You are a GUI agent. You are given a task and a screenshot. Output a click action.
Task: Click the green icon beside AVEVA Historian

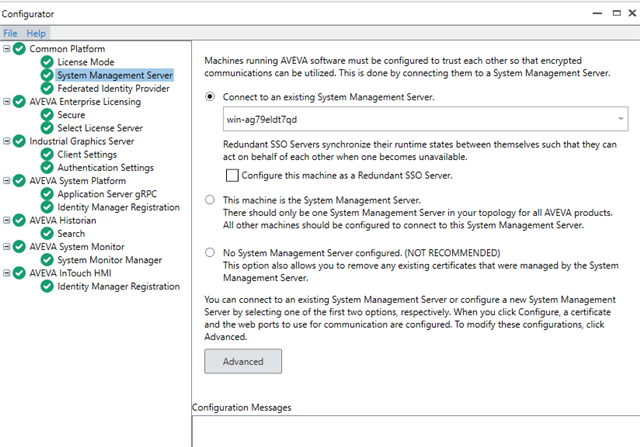(x=19, y=220)
